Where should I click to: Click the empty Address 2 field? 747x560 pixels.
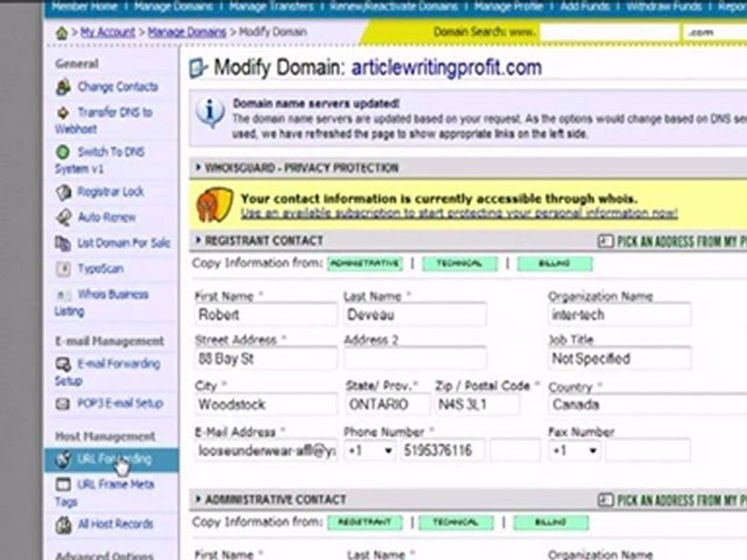point(415,359)
